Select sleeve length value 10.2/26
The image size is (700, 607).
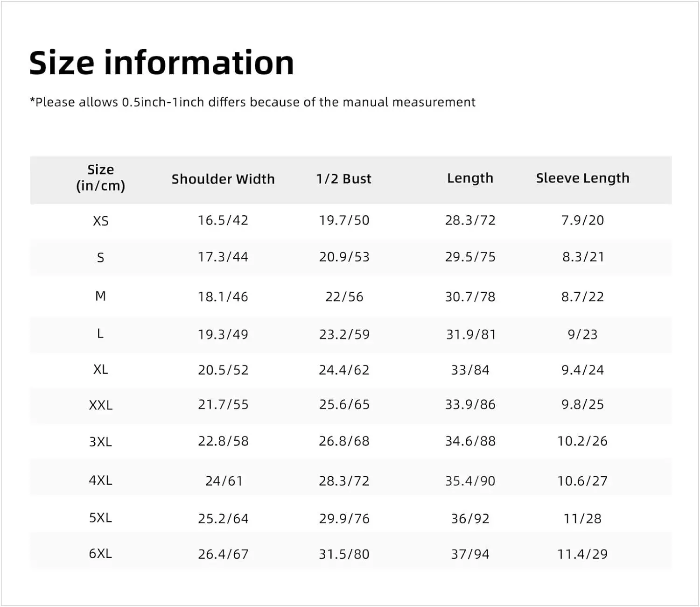(582, 441)
